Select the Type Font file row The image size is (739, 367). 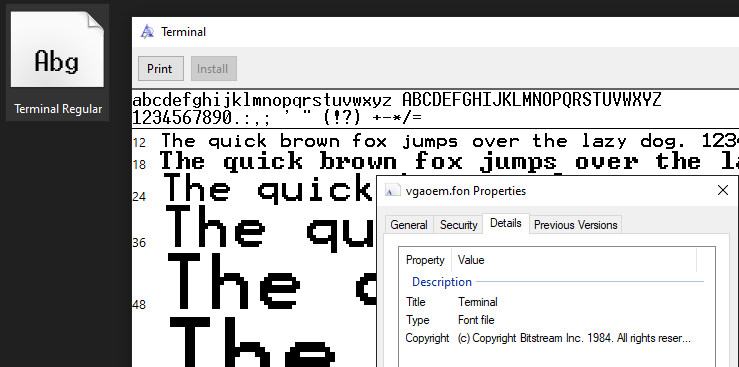[557, 320]
